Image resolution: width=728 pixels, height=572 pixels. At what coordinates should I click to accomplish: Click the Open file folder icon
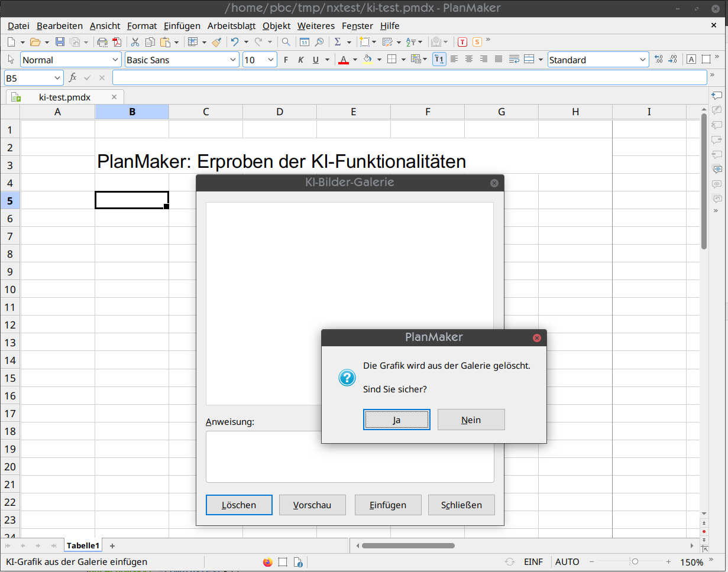pos(35,42)
